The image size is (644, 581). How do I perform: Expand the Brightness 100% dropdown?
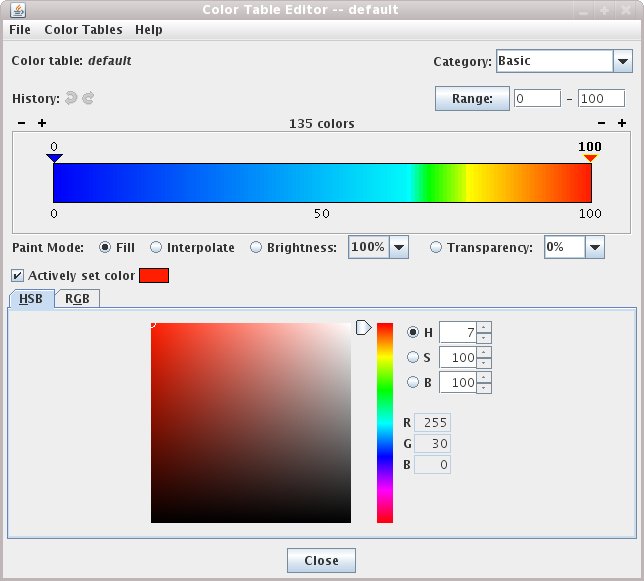399,247
